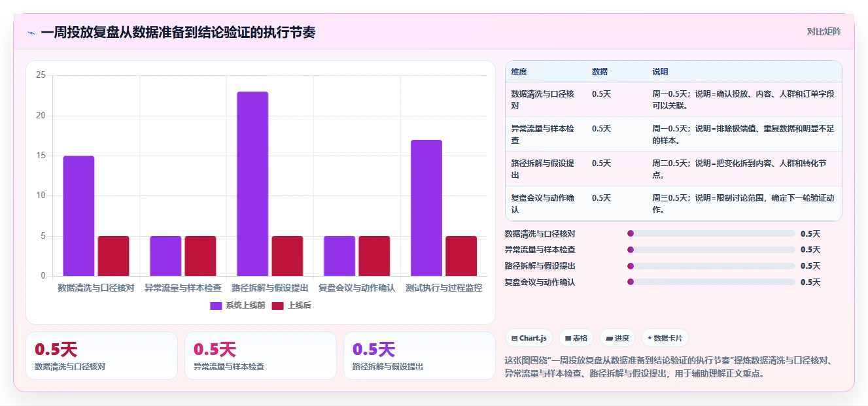
Task: Click the red bar for 数据清洗与口径核对
Action: tap(113, 256)
